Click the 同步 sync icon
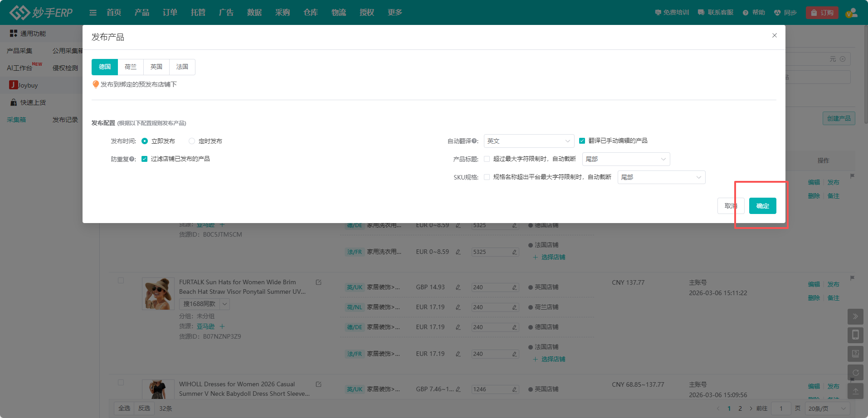 777,13
